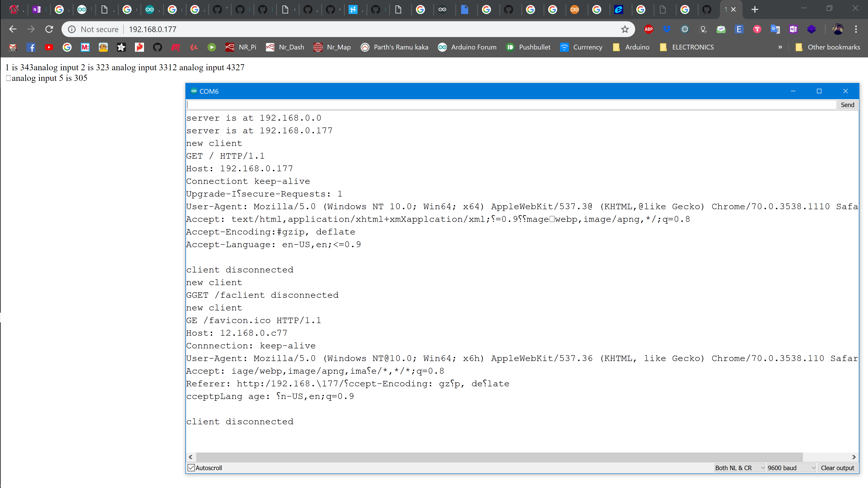868x488 pixels.
Task: Open the 9600 baud rate dropdown
Action: 791,468
